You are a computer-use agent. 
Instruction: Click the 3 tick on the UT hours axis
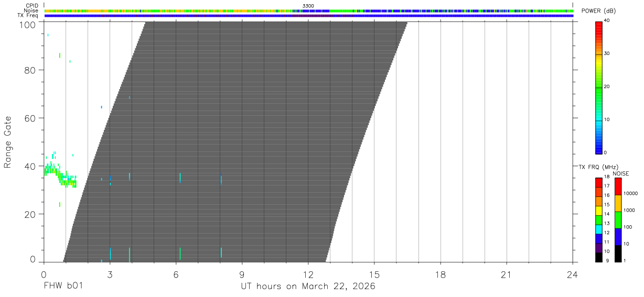[110, 274]
